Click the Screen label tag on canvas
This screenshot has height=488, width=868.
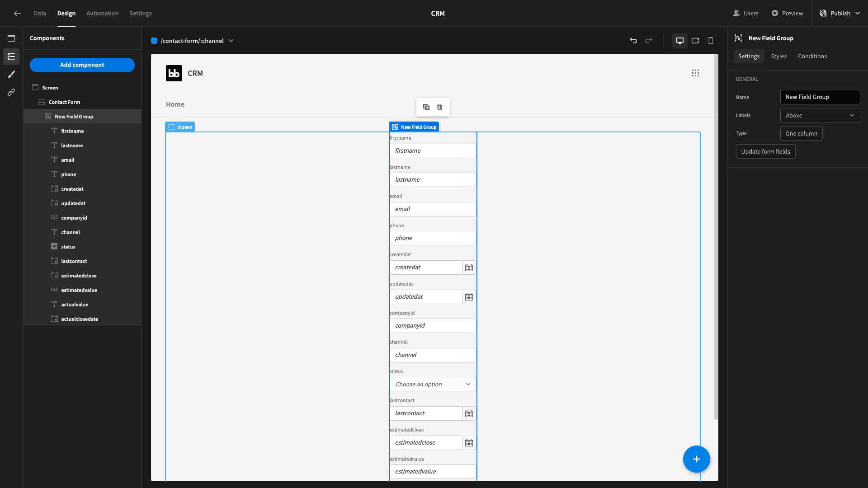(180, 127)
